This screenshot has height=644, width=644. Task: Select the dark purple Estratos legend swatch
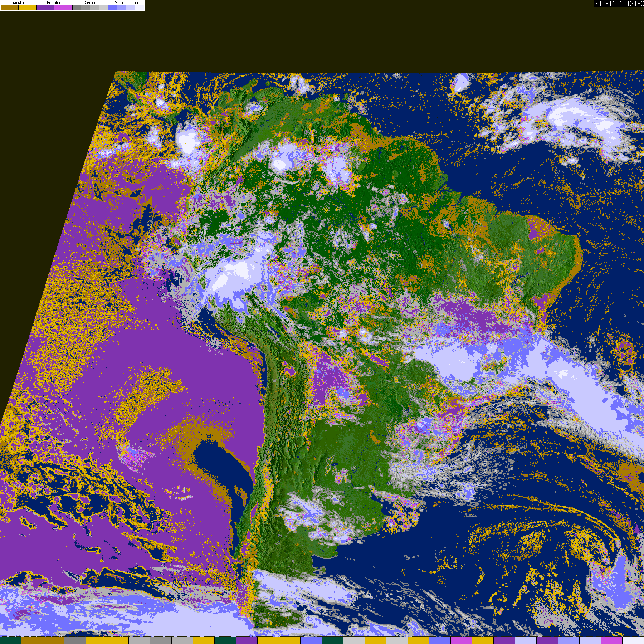45,7
